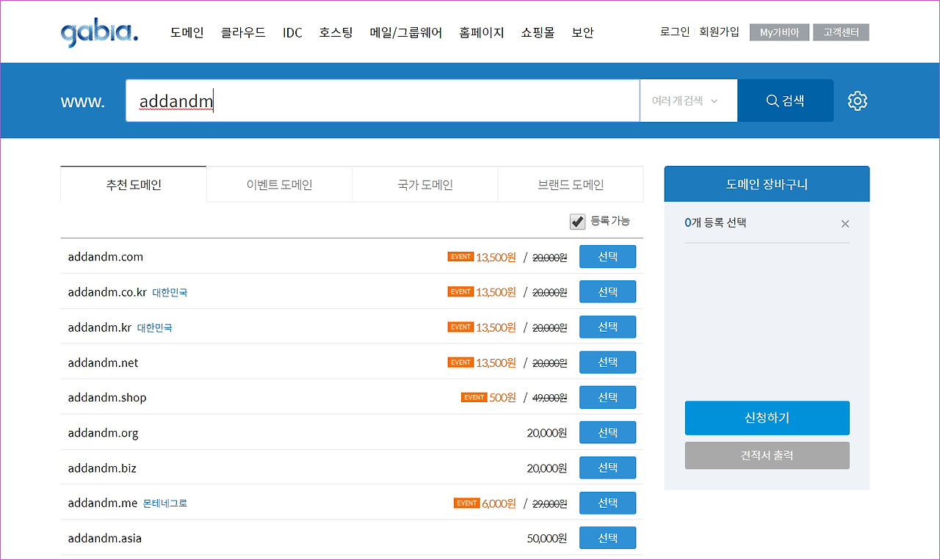Select addandm.com with 선택 button
The image size is (940, 560).
(x=607, y=257)
